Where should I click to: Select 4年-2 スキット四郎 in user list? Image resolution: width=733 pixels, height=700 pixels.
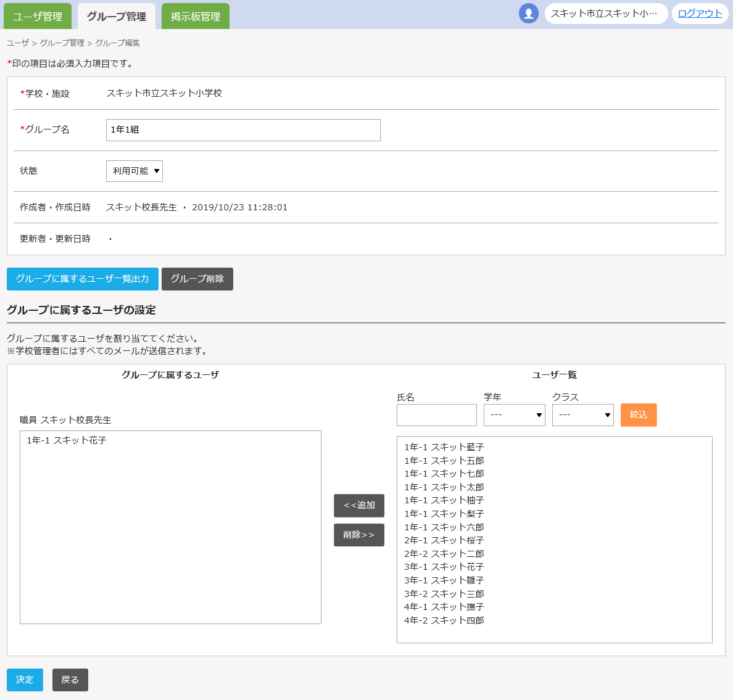click(x=444, y=620)
